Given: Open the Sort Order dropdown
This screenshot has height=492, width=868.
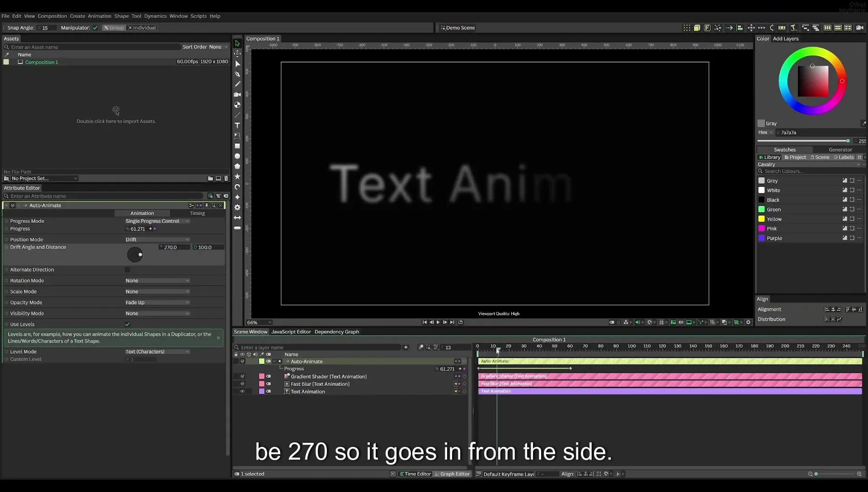Looking at the screenshot, I should coord(218,47).
